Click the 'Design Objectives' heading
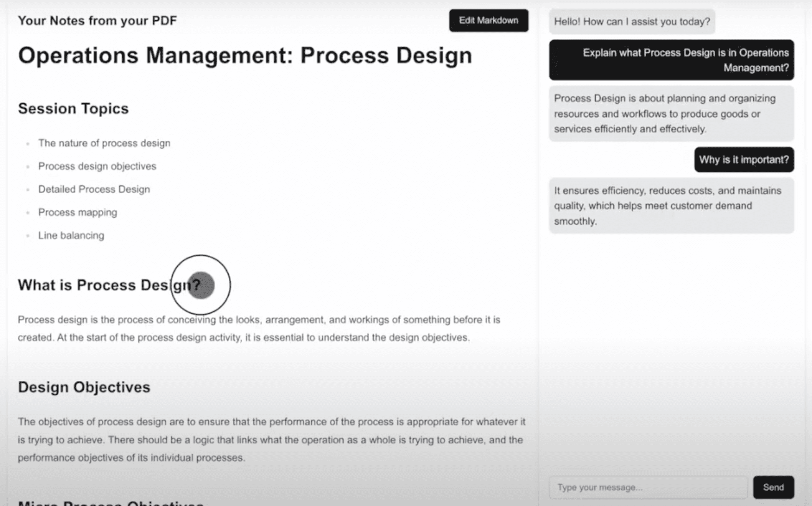The image size is (812, 506). (x=84, y=387)
